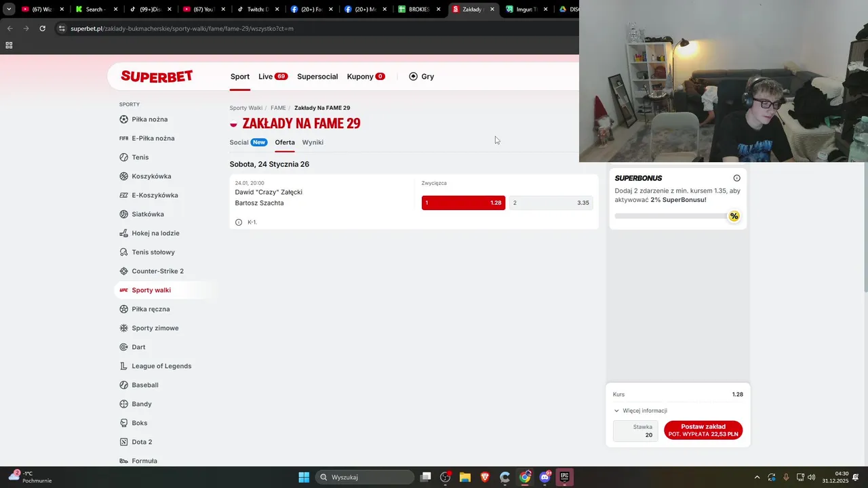
Task: Choose Tenis stołowy in sidebar
Action: (146, 252)
